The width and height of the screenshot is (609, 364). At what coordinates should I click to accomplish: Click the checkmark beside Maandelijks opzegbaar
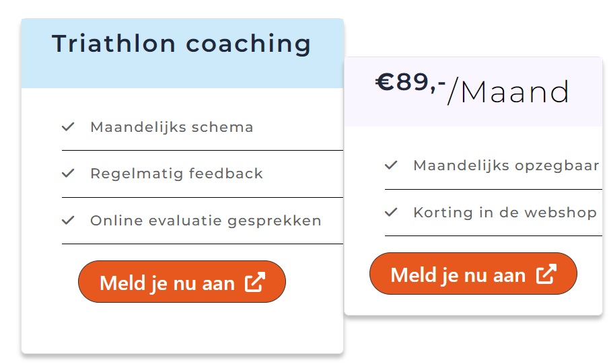point(391,165)
